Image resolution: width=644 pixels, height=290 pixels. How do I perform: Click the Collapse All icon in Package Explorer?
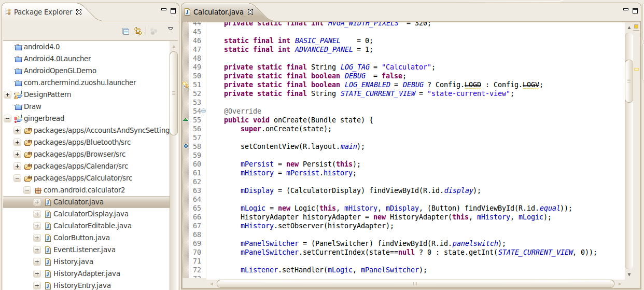click(x=125, y=31)
